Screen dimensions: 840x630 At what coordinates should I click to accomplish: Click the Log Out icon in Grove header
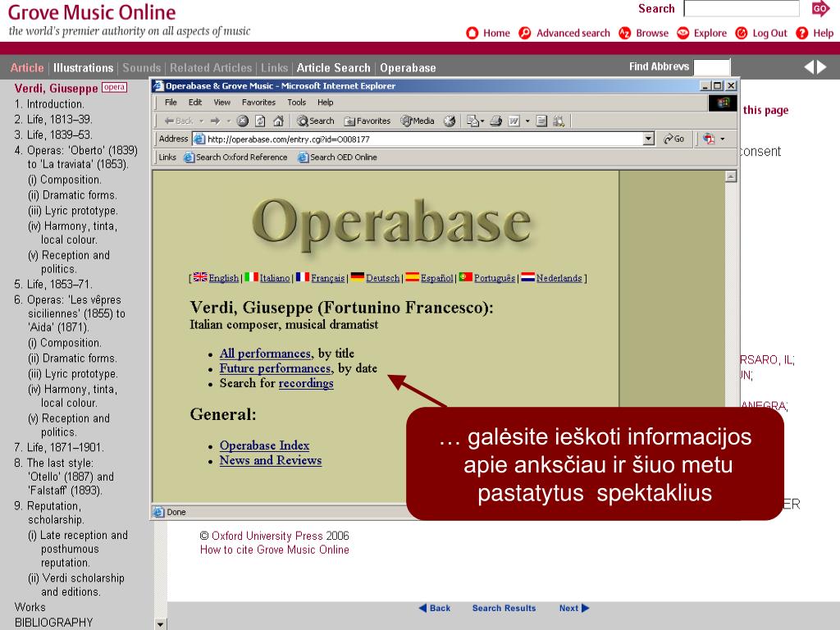742,33
